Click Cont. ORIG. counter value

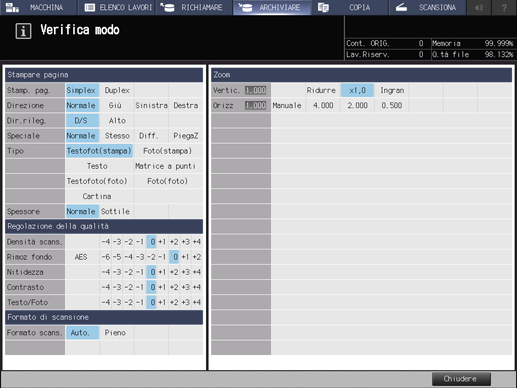pos(421,43)
